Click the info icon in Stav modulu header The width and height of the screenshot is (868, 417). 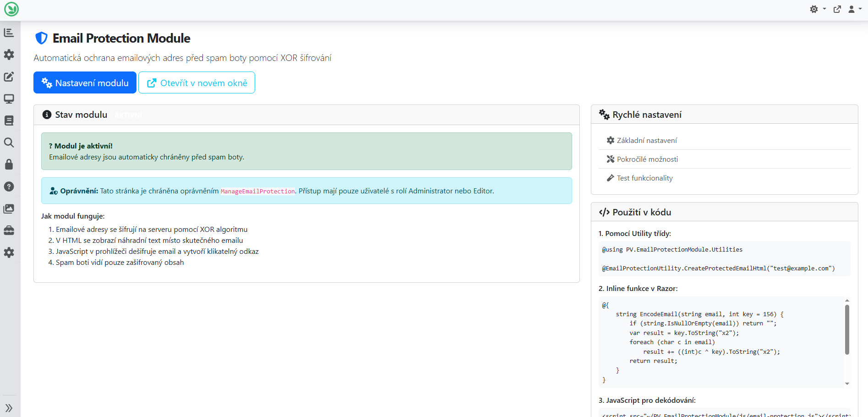point(47,115)
